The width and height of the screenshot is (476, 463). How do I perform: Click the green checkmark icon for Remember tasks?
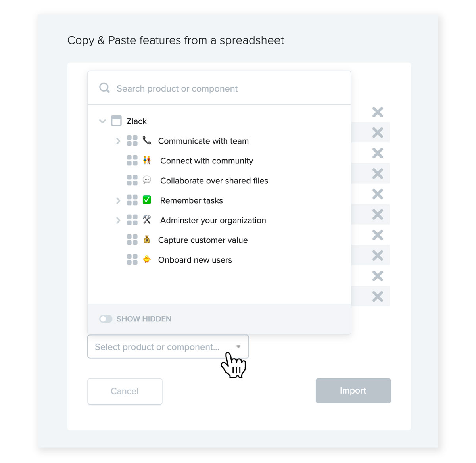(x=147, y=200)
